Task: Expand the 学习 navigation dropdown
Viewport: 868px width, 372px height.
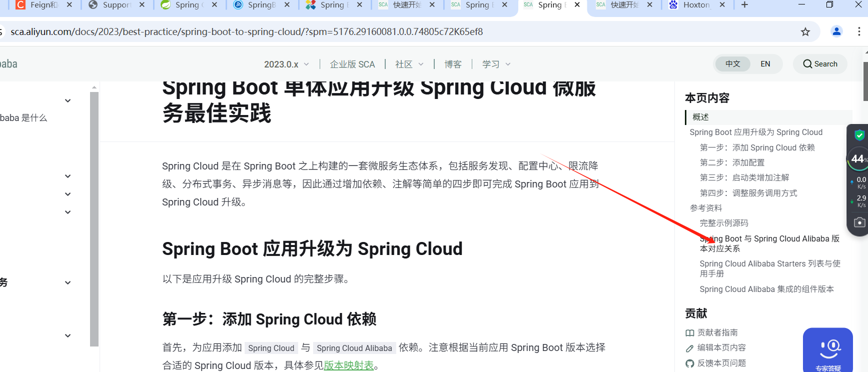Action: [x=496, y=64]
